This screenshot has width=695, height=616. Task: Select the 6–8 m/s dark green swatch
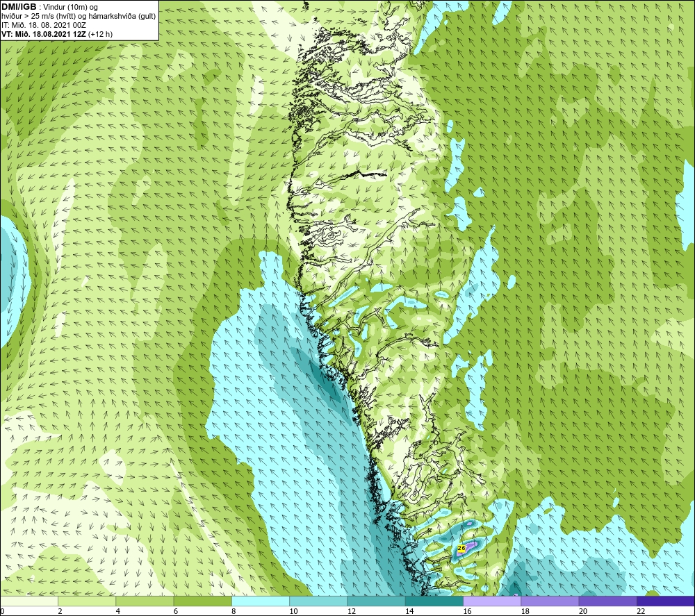point(202,601)
